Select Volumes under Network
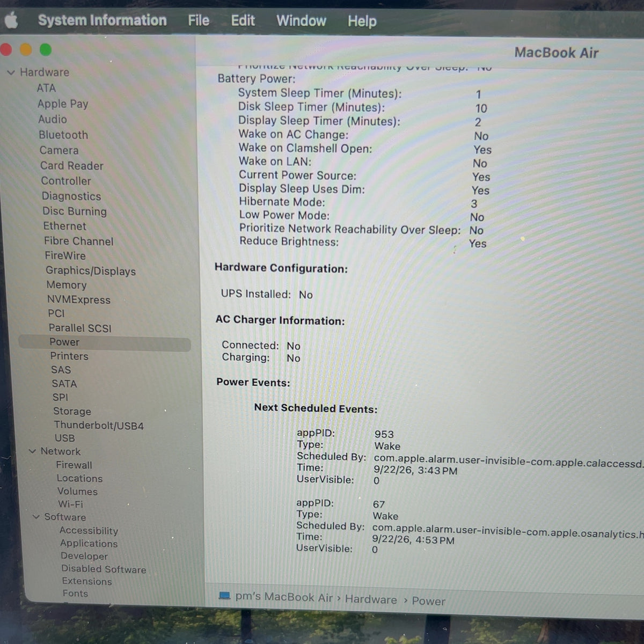Image resolution: width=644 pixels, height=644 pixels. (x=78, y=492)
